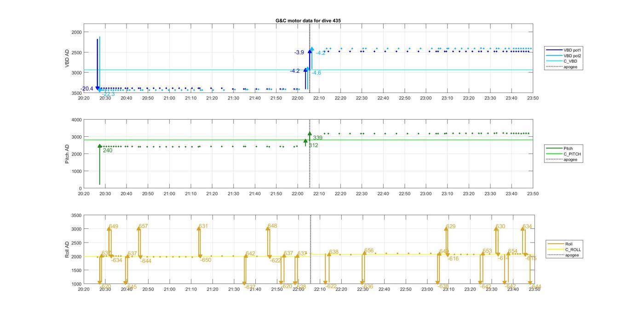Click the vertical dotted apogee line in Pitch plot

tap(310, 154)
